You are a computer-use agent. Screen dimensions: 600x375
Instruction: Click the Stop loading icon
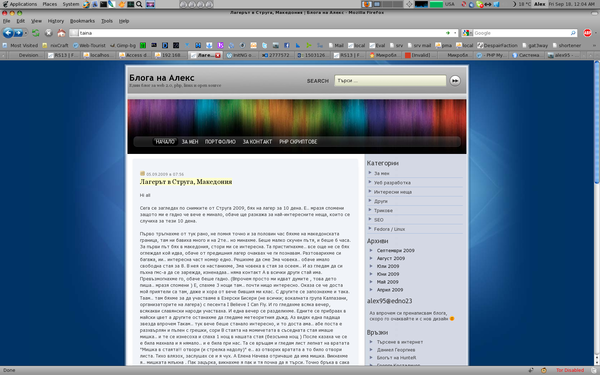[x=49, y=33]
